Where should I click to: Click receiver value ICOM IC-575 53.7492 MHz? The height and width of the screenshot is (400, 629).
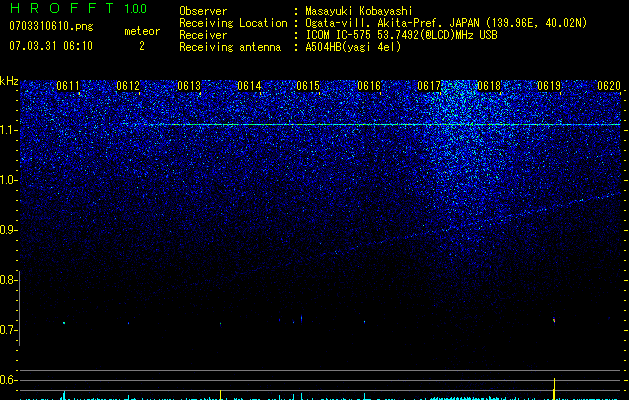[x=401, y=35]
